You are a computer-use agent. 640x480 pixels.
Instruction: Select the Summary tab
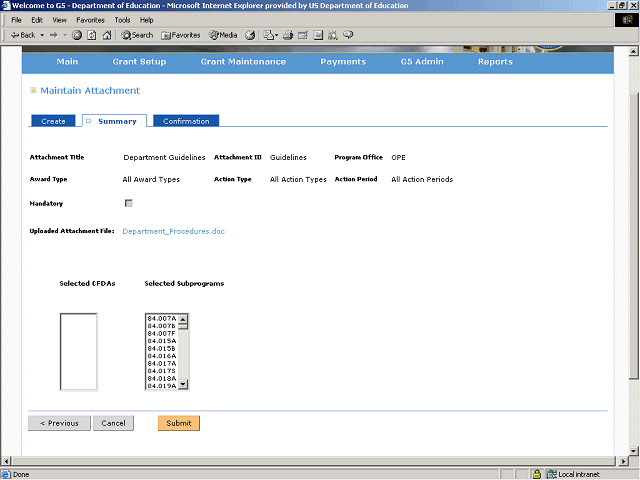114,121
